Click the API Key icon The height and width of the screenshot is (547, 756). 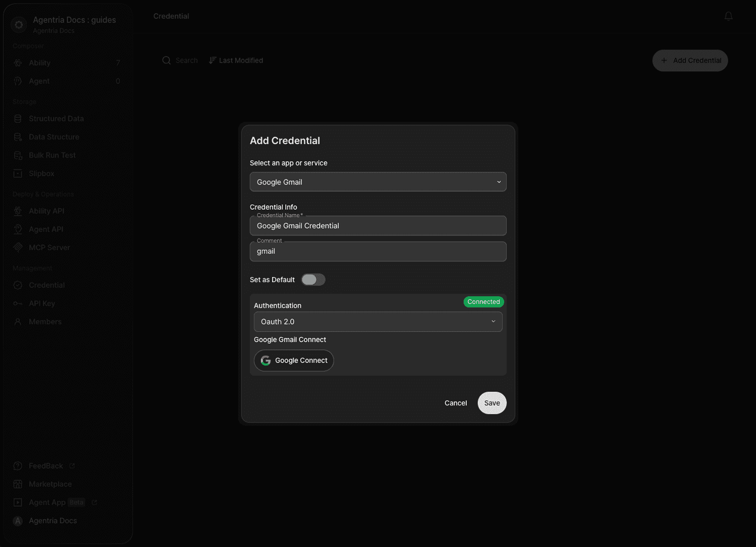point(18,303)
